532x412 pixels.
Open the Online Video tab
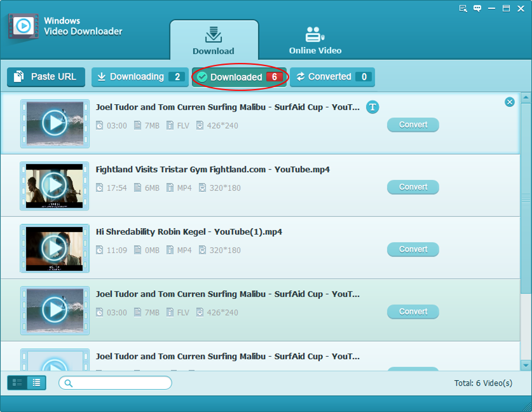(x=315, y=40)
